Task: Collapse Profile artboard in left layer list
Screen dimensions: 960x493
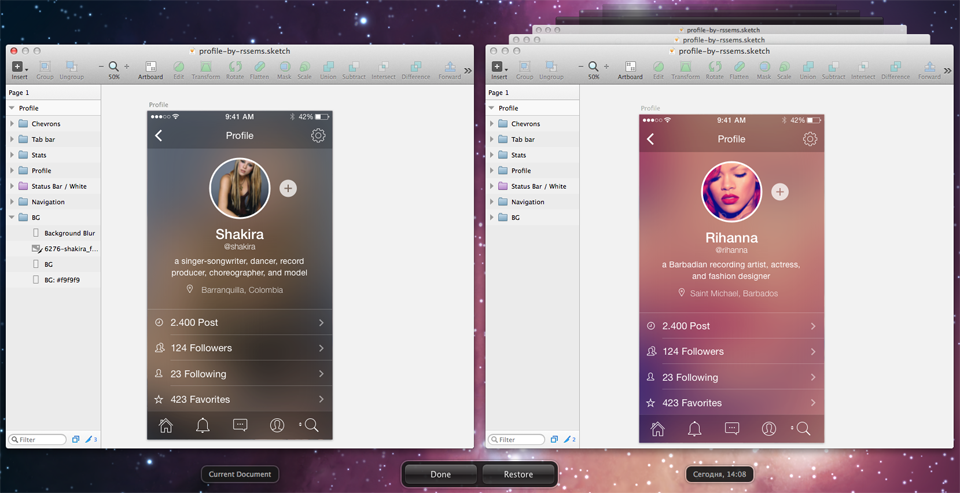Action: tap(12, 108)
